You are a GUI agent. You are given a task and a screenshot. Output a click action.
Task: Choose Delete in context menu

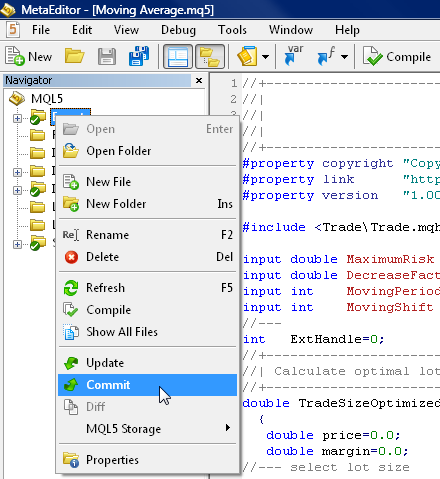click(x=147, y=257)
